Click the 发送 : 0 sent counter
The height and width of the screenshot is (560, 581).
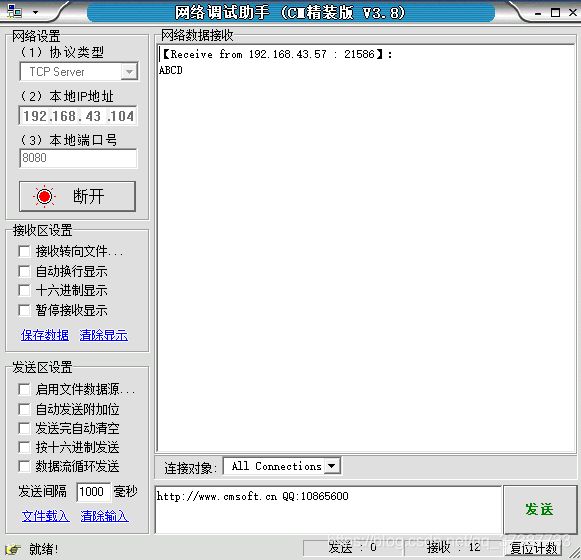[x=352, y=547]
